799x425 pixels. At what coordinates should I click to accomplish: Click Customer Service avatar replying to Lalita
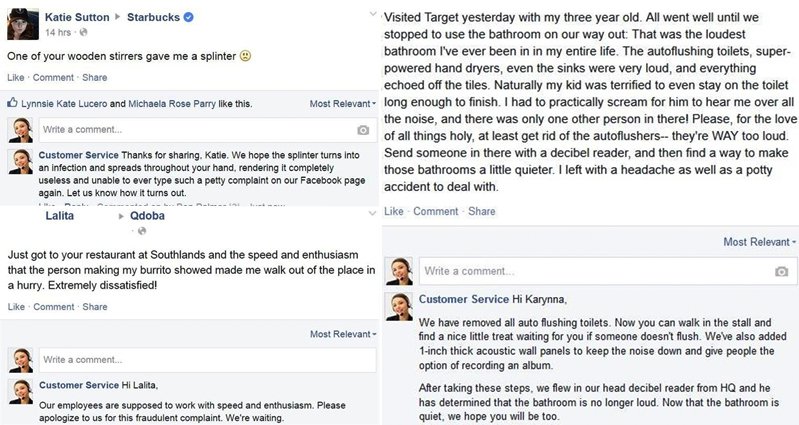point(18,391)
